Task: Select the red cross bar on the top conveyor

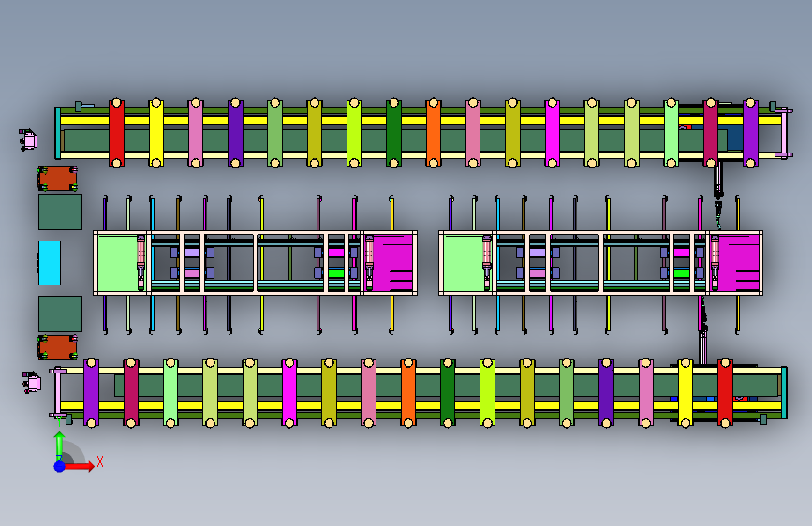Action: (116, 133)
